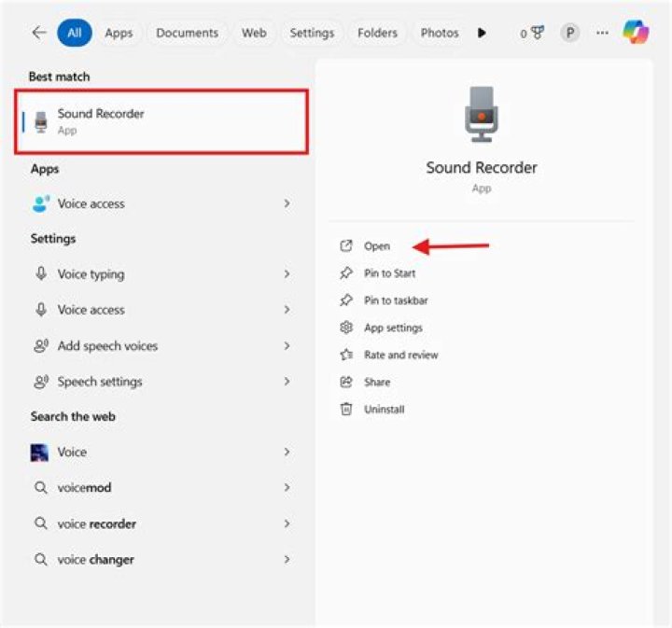Switch to the Photos filter tab
This screenshot has height=628, width=672.
[440, 33]
